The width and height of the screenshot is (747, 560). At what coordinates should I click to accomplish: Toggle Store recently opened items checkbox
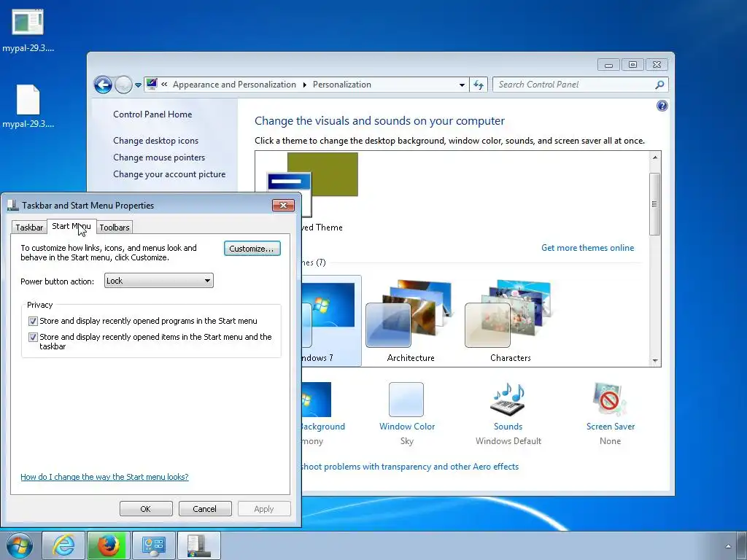pyautogui.click(x=33, y=337)
